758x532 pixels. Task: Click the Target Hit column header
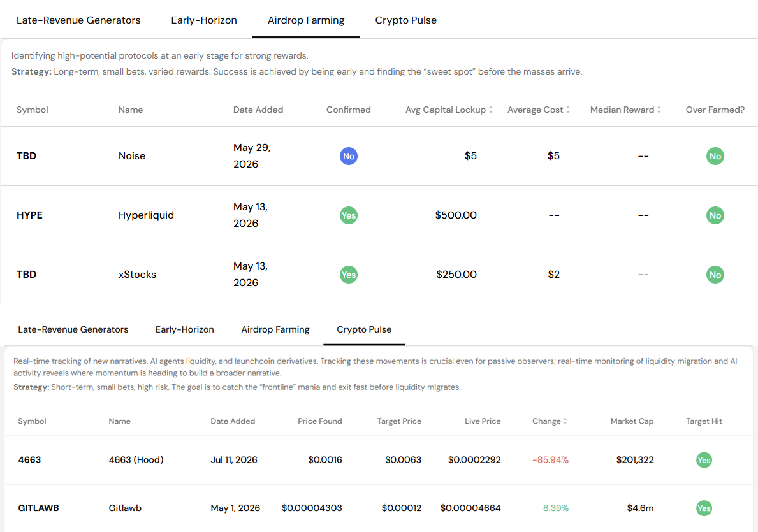pyautogui.click(x=704, y=421)
